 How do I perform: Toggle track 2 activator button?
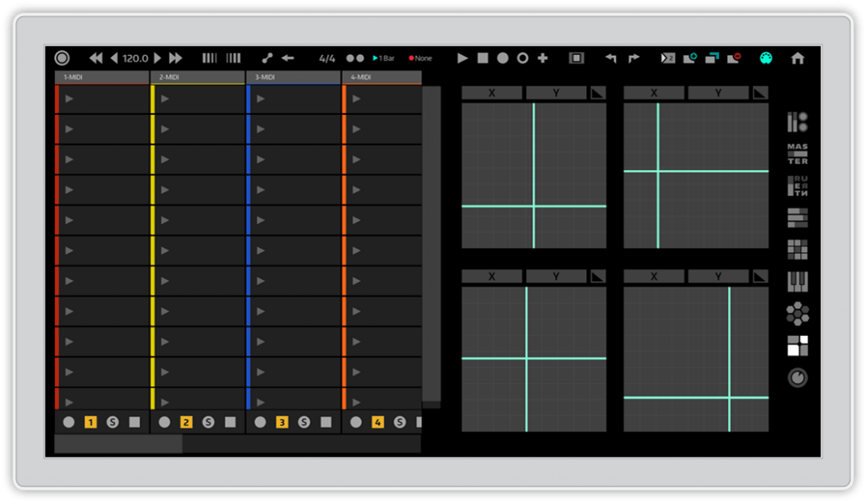186,422
